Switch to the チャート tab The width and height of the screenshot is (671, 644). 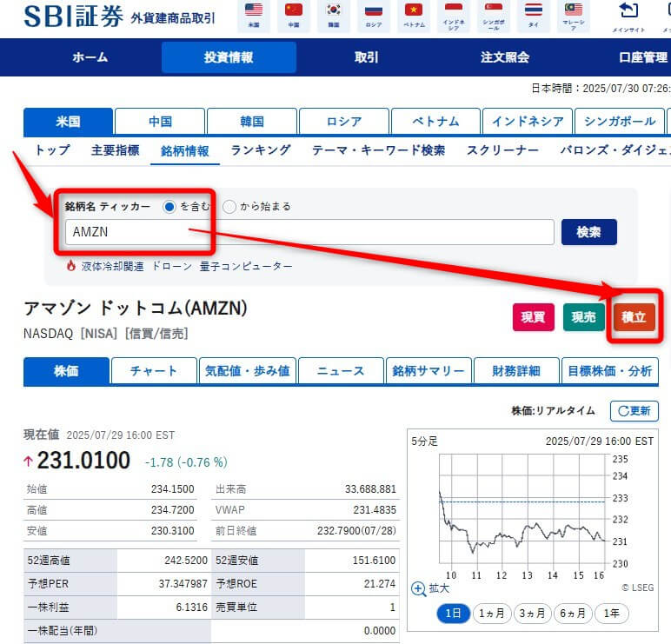click(x=154, y=371)
